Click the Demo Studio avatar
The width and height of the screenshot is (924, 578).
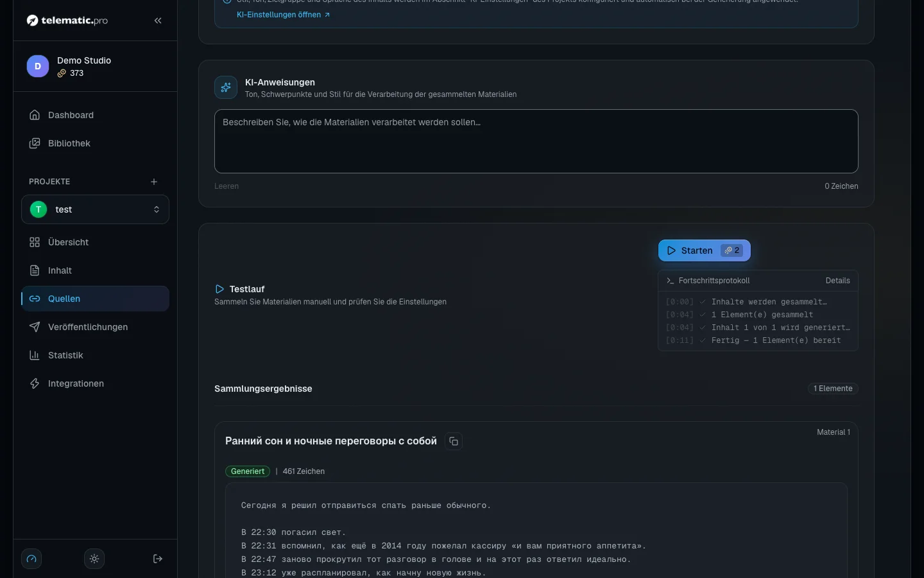pos(38,66)
